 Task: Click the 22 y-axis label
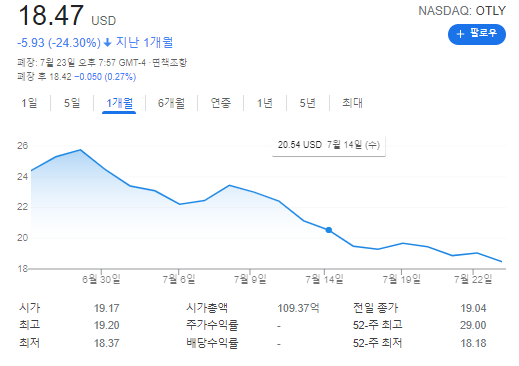point(23,207)
